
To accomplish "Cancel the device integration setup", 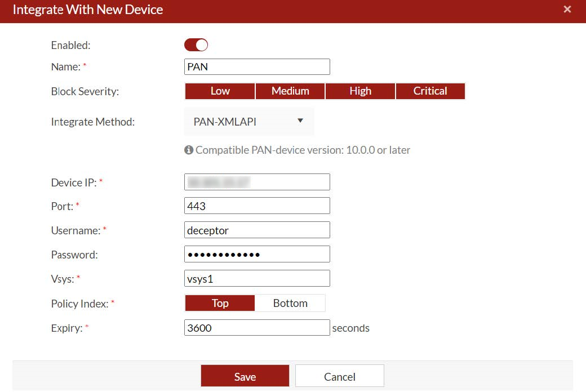I will point(339,376).
